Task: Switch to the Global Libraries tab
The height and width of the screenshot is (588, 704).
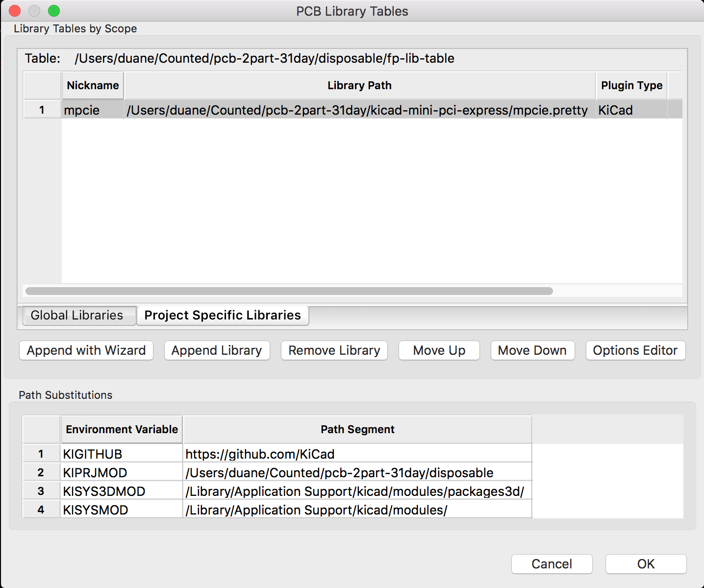Action: coord(77,315)
